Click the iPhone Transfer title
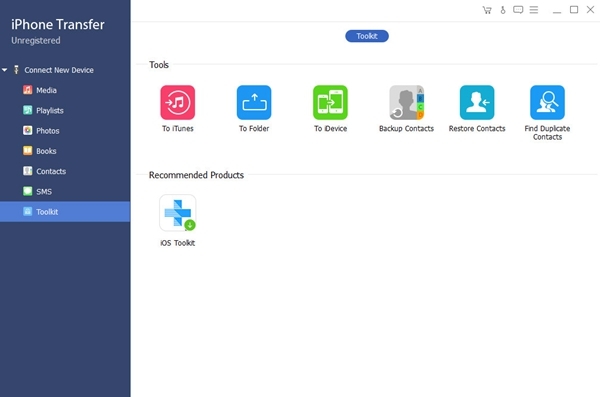 pyautogui.click(x=58, y=25)
